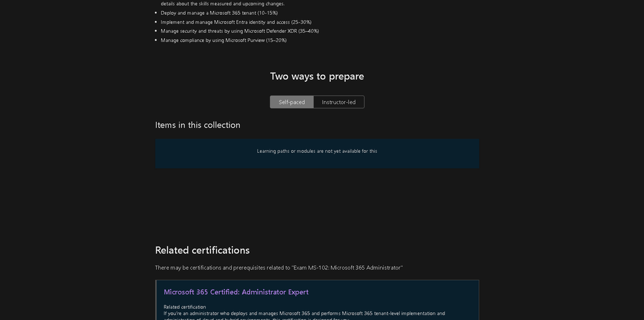Image resolution: width=644 pixels, height=320 pixels.
Task: Click 'There may be certifications and prerequisites' text
Action: [x=279, y=268]
